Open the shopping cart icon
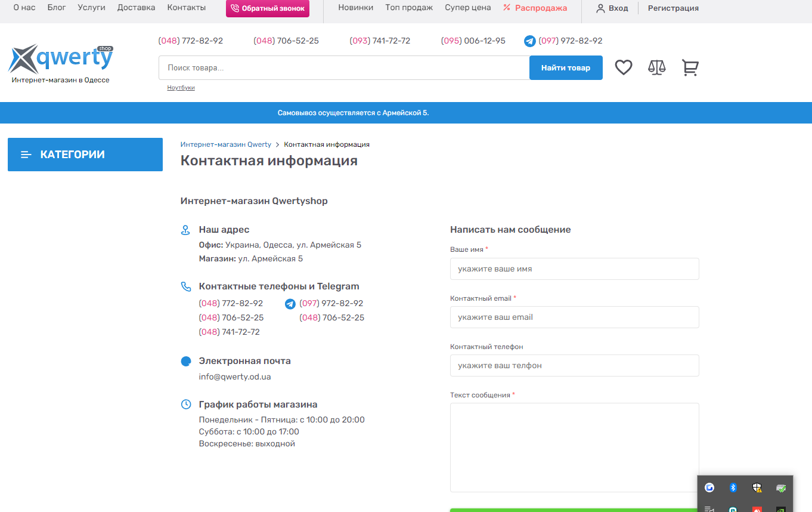812x512 pixels. [x=690, y=67]
